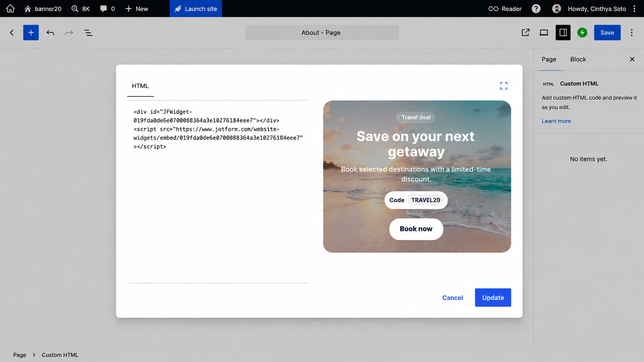Click the Update button
This screenshot has width=644, height=362.
[493, 298]
